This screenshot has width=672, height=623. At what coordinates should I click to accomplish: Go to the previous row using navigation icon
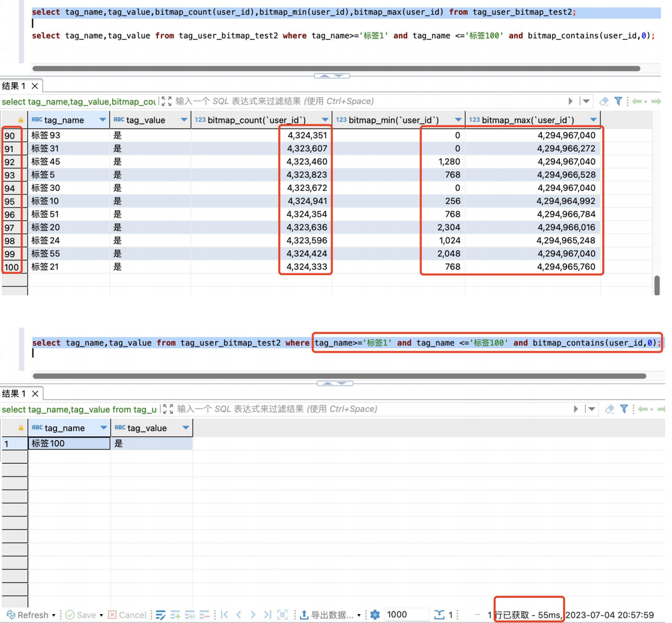tap(239, 615)
